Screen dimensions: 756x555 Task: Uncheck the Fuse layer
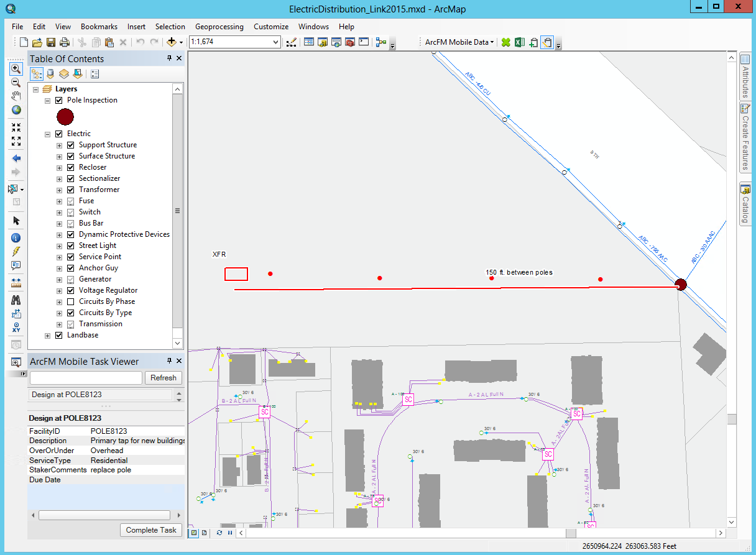70,200
